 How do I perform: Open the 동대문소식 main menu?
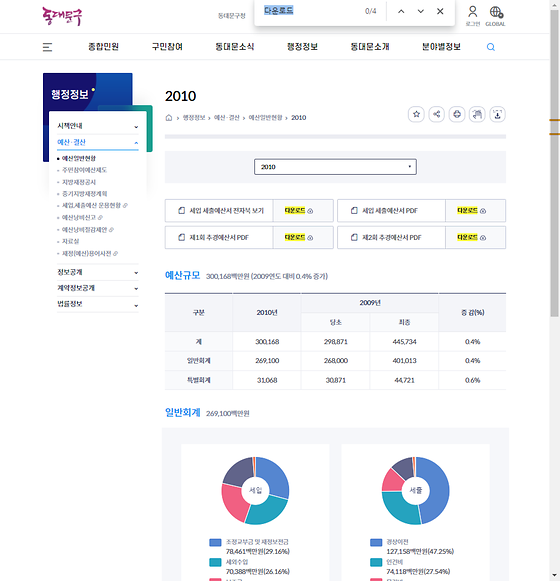(x=235, y=47)
